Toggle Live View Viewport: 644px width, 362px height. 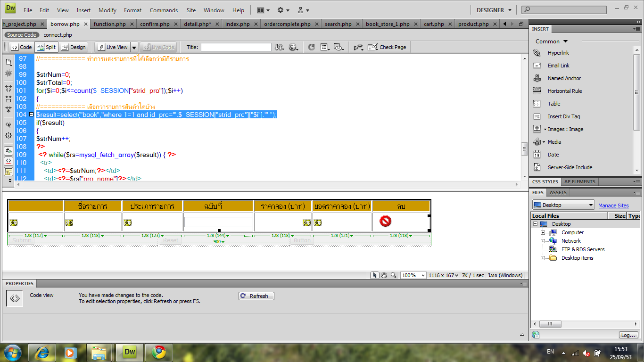pos(112,47)
